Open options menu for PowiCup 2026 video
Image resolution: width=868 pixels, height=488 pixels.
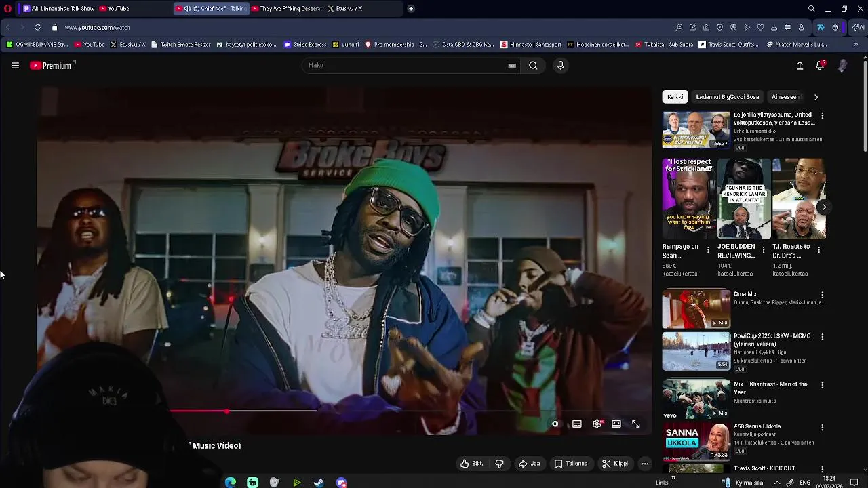pos(822,337)
